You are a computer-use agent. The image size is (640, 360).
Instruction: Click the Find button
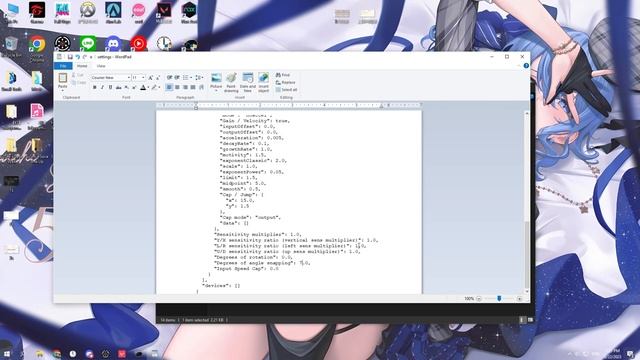283,75
